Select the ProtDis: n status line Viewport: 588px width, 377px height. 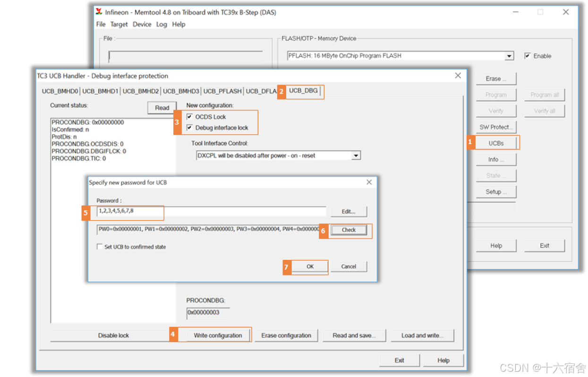(x=64, y=137)
